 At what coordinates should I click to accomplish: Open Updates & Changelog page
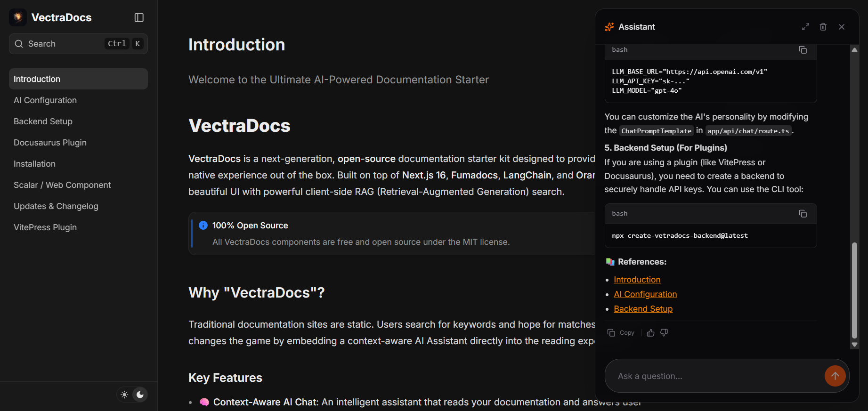click(x=78, y=206)
